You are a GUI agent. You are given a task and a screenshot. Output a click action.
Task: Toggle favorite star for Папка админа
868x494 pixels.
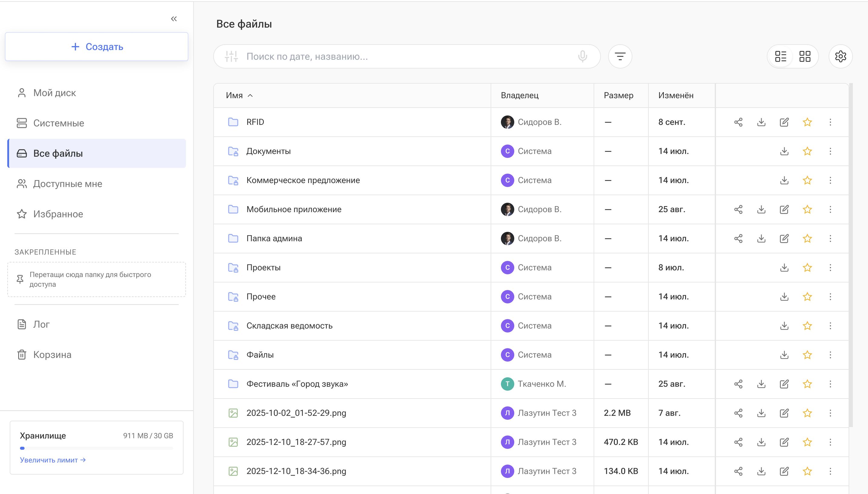point(807,239)
